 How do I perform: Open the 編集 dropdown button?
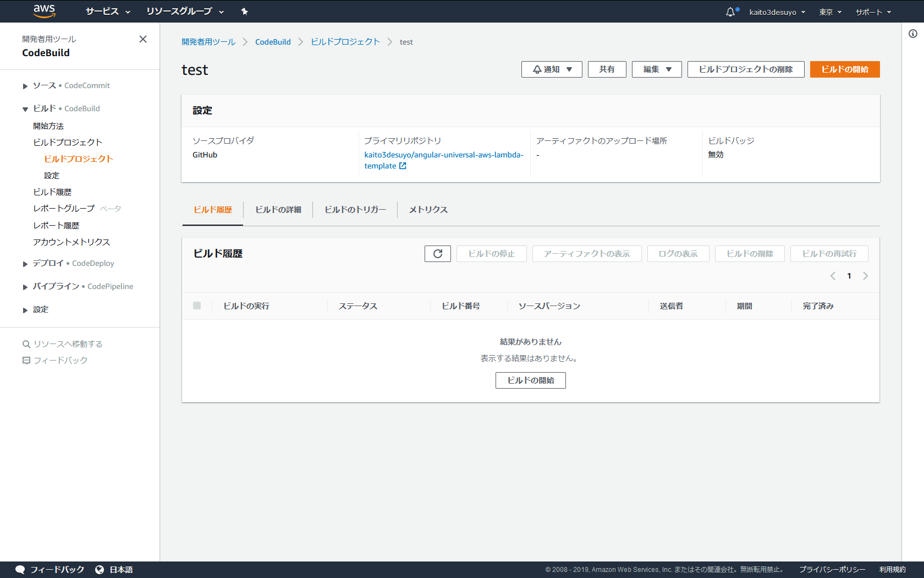[657, 69]
